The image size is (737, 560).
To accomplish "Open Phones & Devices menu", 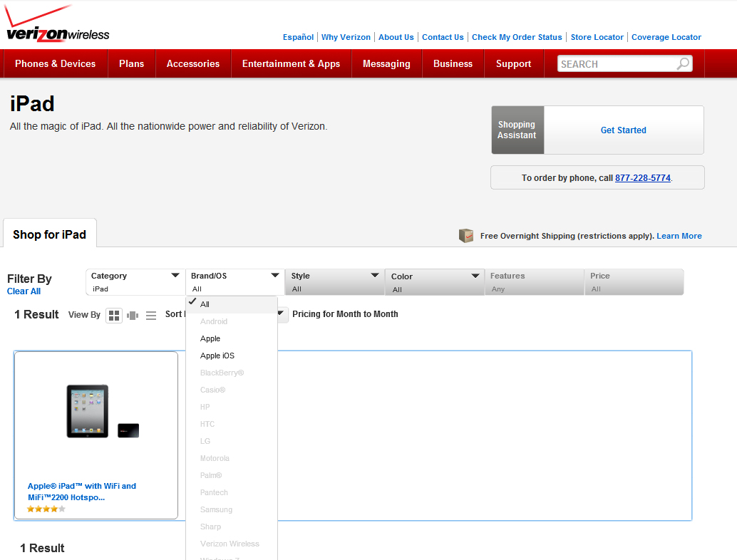I will click(x=56, y=63).
